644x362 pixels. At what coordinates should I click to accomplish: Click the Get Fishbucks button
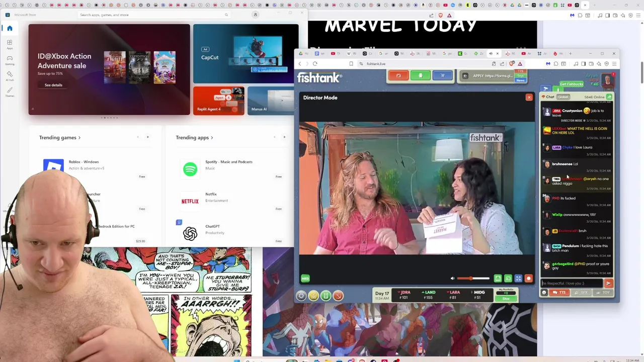click(x=572, y=84)
